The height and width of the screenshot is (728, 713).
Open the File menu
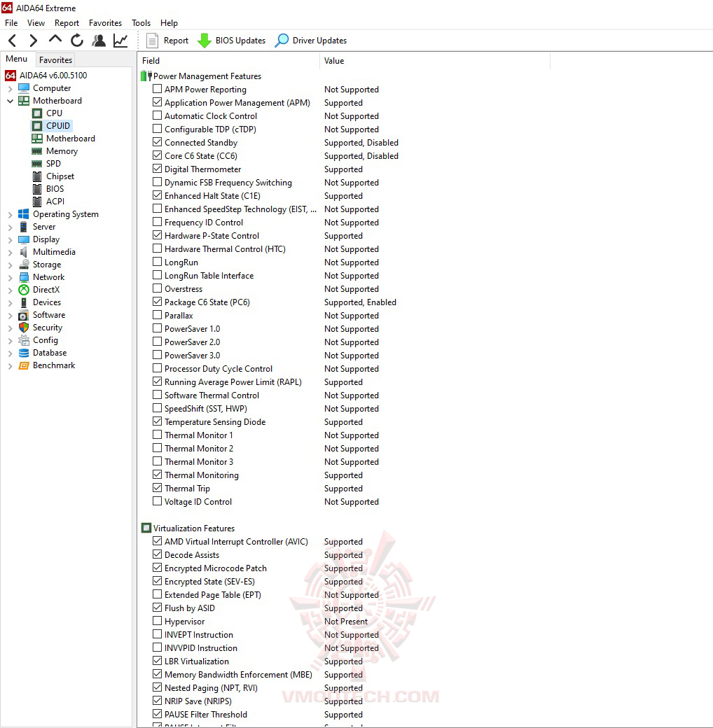pyautogui.click(x=11, y=22)
